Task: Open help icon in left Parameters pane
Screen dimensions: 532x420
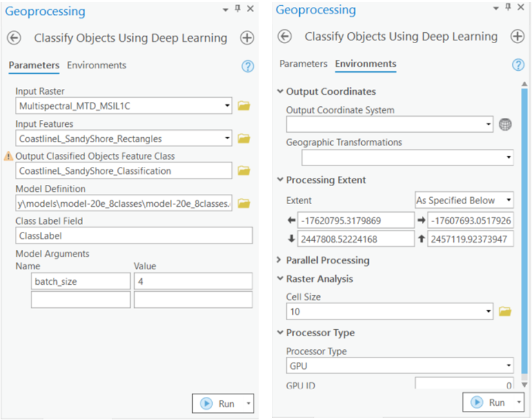Action: pyautogui.click(x=248, y=66)
